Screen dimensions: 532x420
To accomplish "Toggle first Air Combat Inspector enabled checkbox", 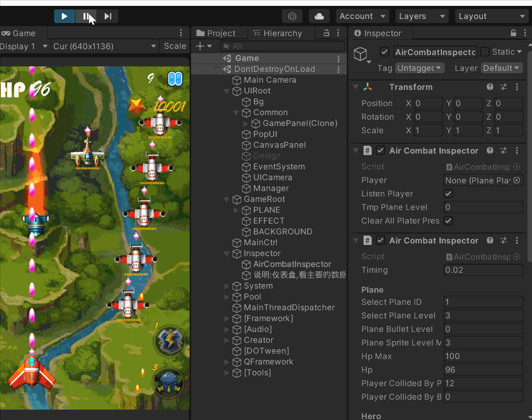I will point(380,150).
